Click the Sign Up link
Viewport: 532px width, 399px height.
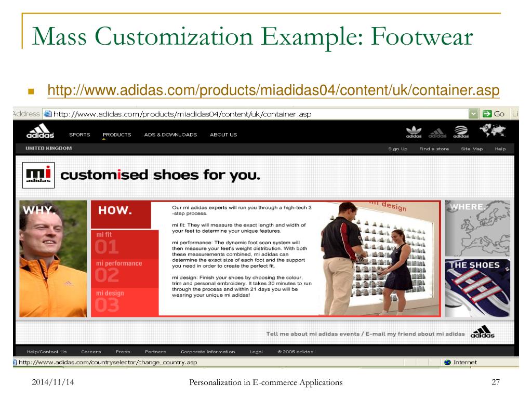coord(397,149)
